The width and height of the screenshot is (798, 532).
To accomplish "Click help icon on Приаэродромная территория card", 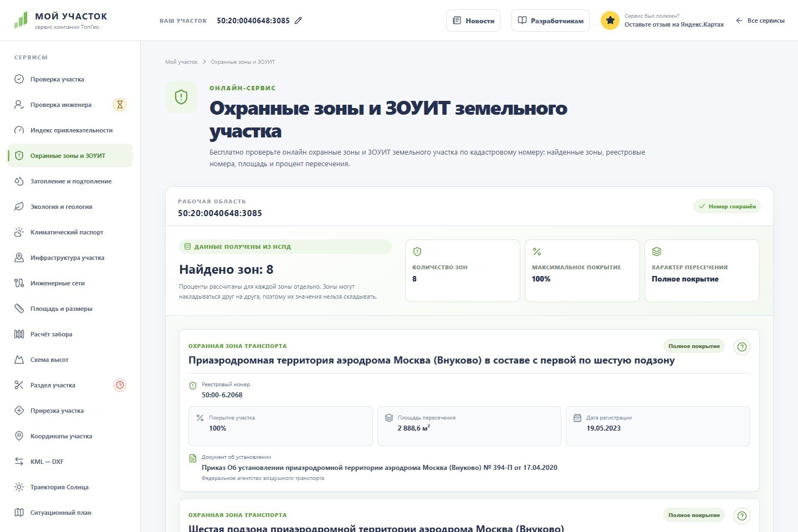I will point(742,347).
